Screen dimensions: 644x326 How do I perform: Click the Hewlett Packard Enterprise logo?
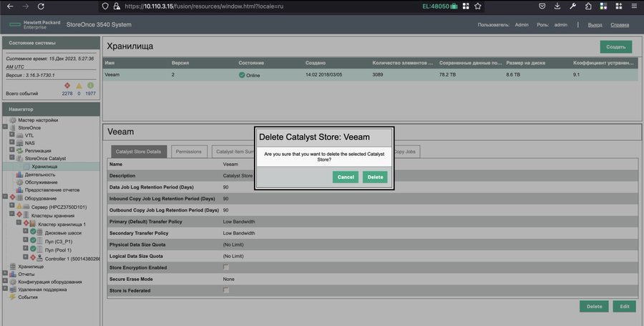(35, 24)
